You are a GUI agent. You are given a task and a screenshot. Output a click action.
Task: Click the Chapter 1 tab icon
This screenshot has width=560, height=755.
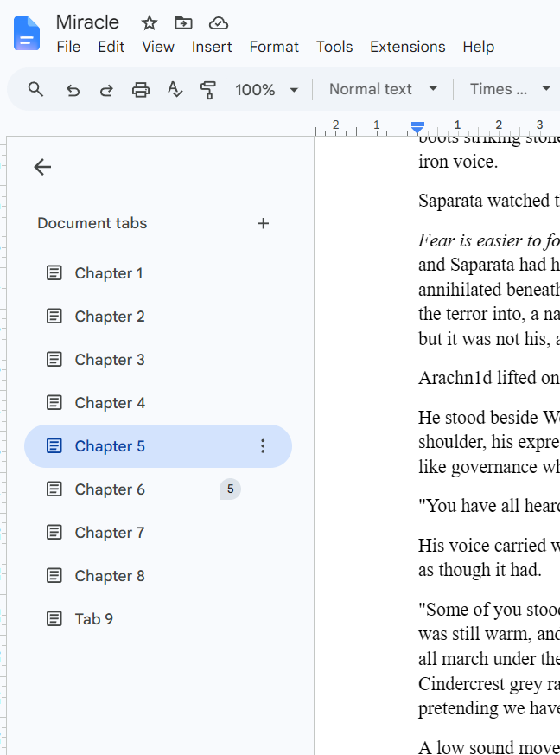[54, 273]
